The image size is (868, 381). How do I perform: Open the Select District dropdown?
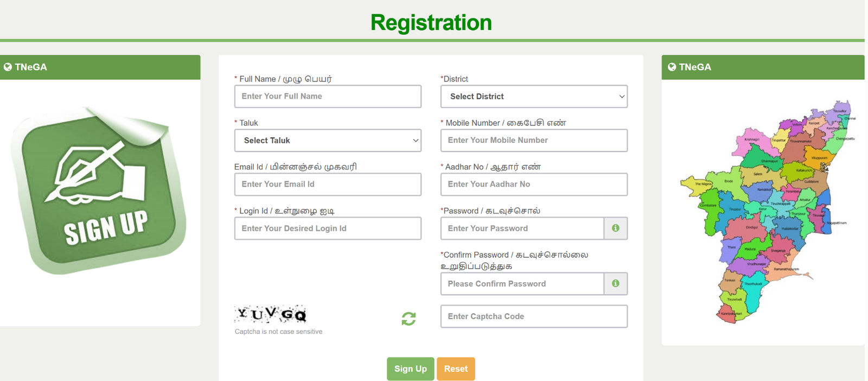point(533,96)
